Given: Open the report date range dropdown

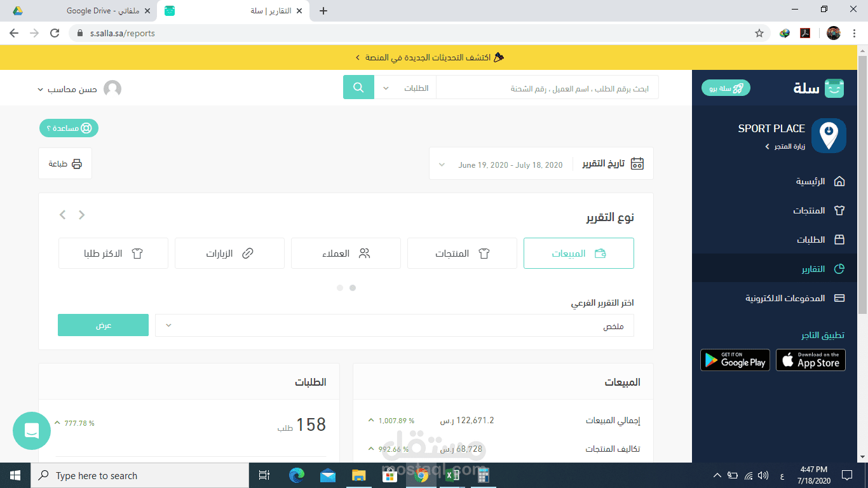Looking at the screenshot, I should (x=510, y=164).
